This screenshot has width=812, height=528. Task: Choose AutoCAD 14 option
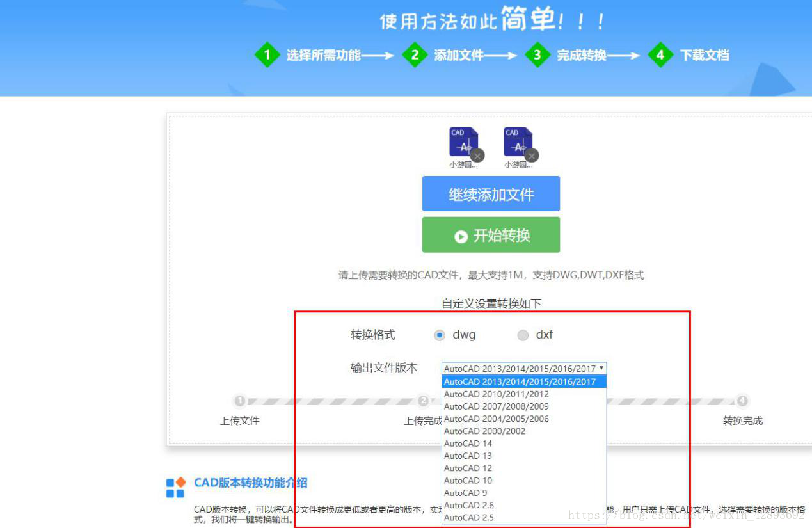524,444
